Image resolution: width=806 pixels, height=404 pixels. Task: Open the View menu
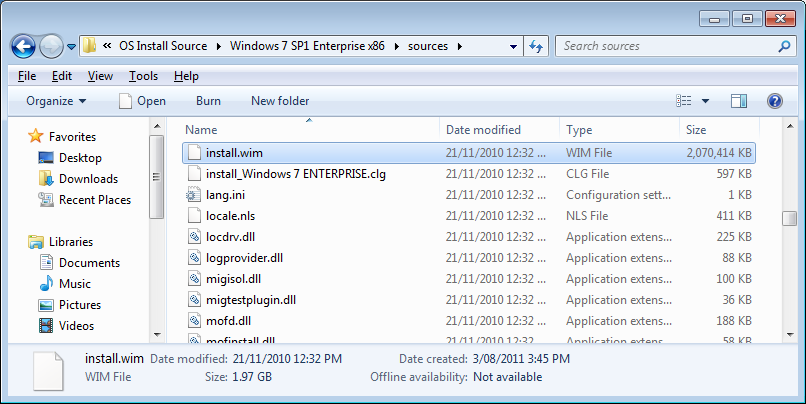[100, 76]
